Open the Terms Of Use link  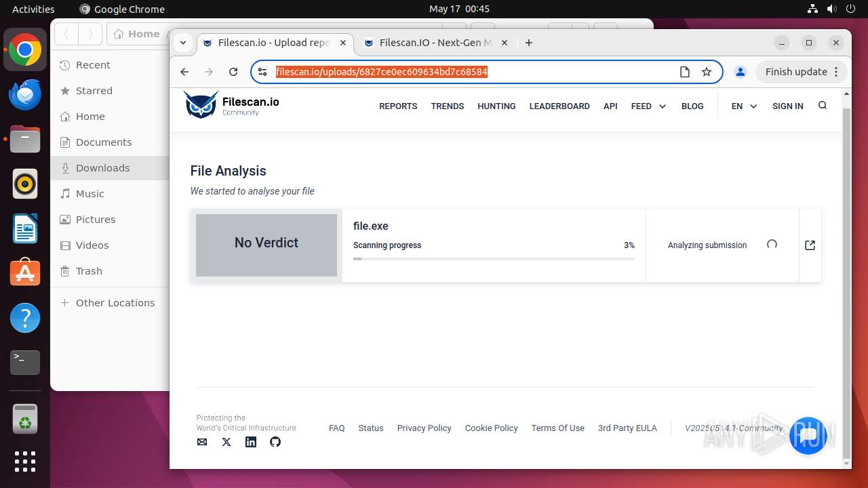pos(558,428)
